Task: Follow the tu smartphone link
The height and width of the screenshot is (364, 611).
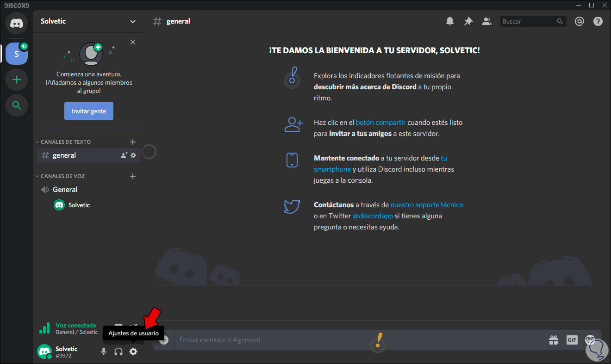Action: pyautogui.click(x=380, y=164)
